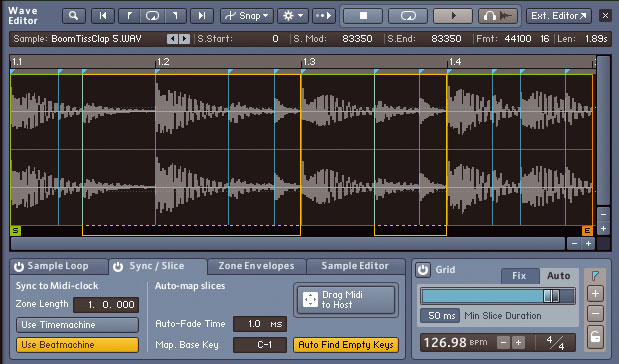Jump to loop start marker button
The width and height of the screenshot is (619, 364).
pyautogui.click(x=129, y=16)
